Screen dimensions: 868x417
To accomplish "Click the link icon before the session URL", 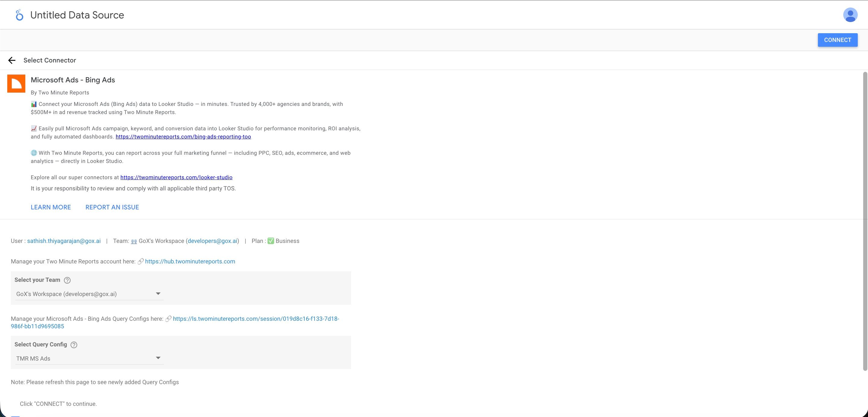I will click(168, 319).
